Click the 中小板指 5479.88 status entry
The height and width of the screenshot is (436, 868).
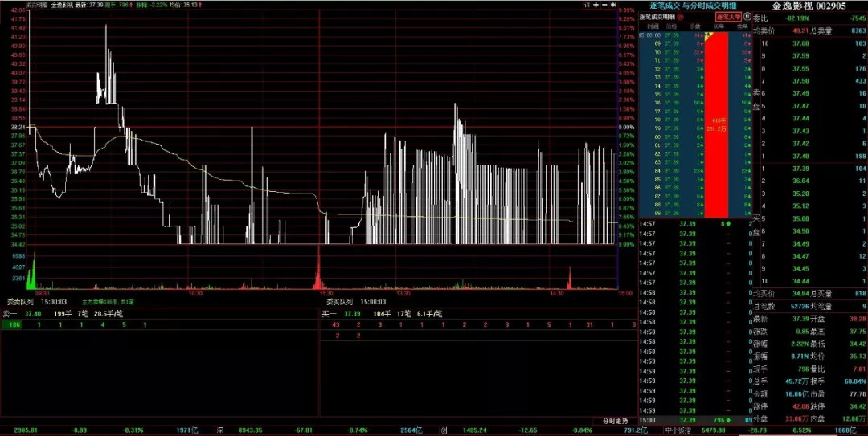point(694,430)
